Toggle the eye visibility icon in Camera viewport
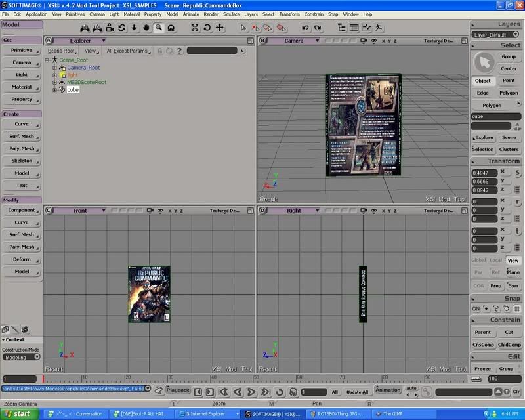The image size is (525, 420). (x=373, y=41)
